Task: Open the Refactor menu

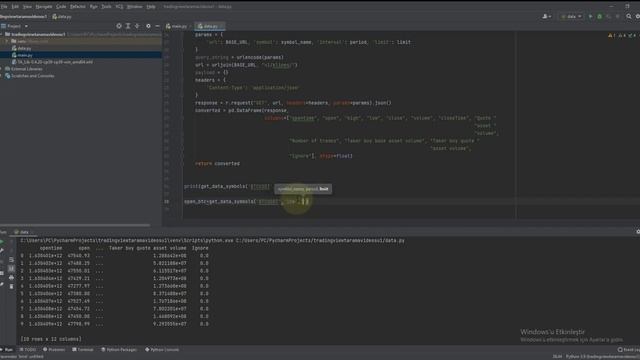Action: click(78, 7)
